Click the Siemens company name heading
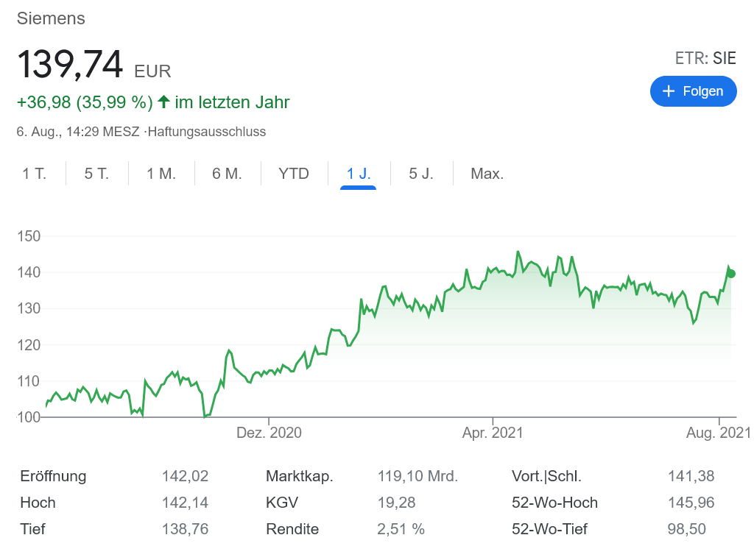The width and height of the screenshot is (754, 560). (51, 18)
